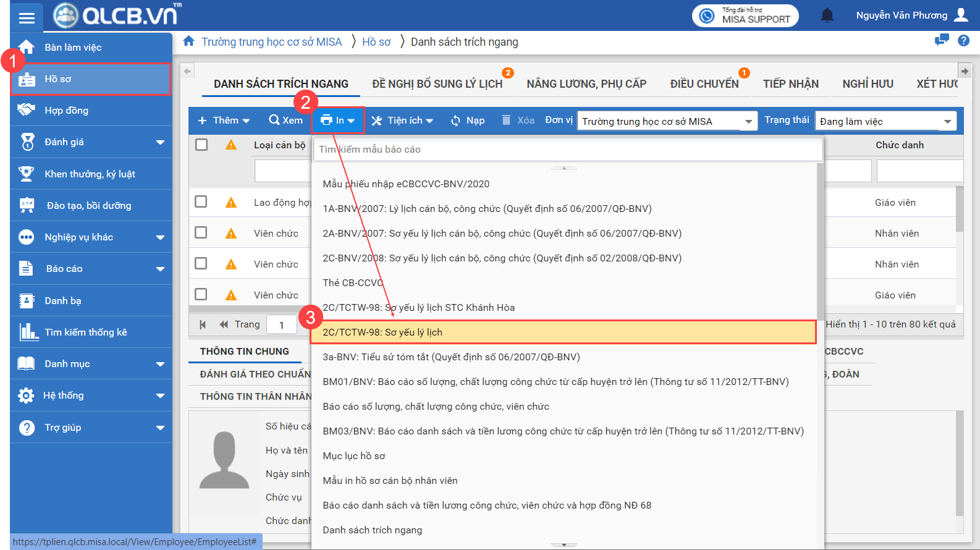This screenshot has height=550, width=980.
Task: Open Tiện ích toolbar button
Action: coord(402,121)
